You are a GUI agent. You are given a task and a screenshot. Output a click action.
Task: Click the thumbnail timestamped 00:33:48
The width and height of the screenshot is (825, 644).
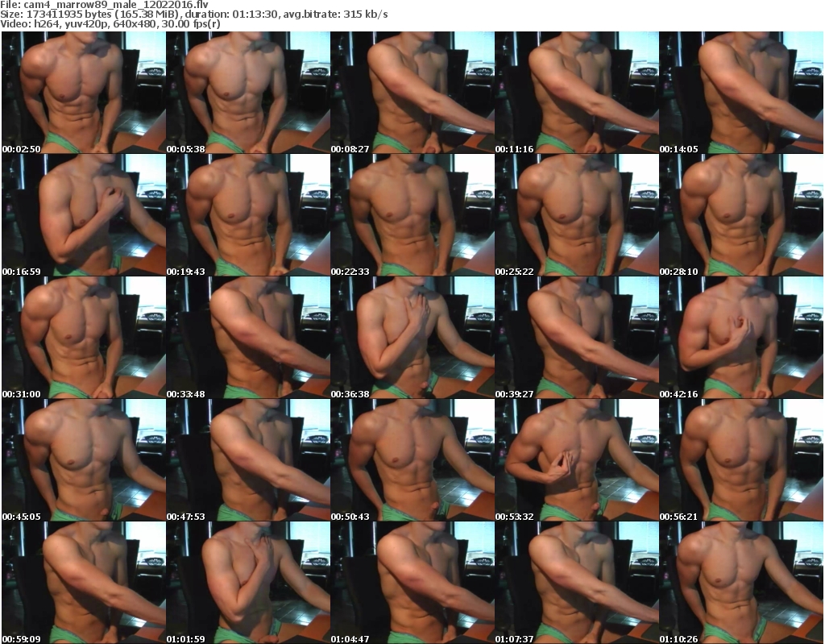(x=248, y=338)
